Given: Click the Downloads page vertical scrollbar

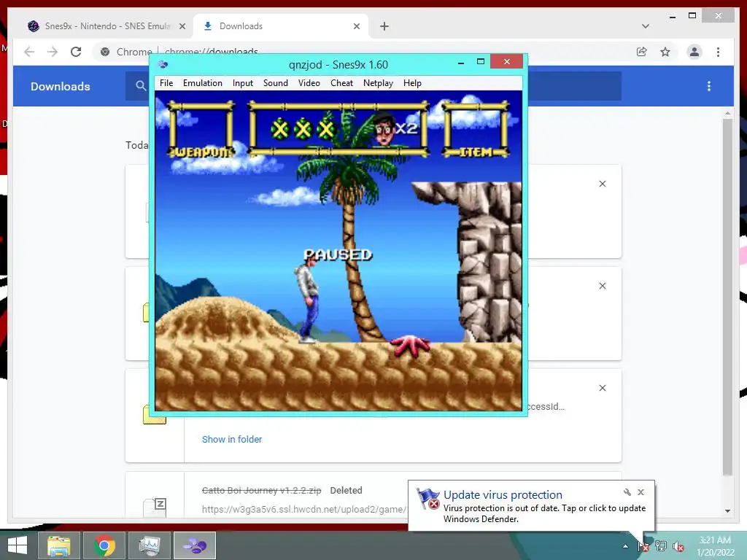Looking at the screenshot, I should pos(727,296).
